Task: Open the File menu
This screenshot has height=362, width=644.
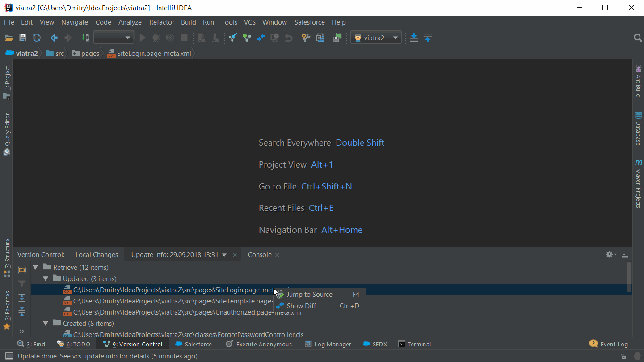Action: click(x=9, y=22)
